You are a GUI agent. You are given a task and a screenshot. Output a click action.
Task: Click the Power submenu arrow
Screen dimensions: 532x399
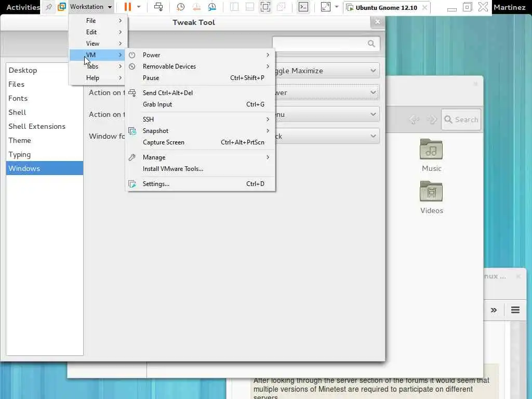(x=268, y=55)
